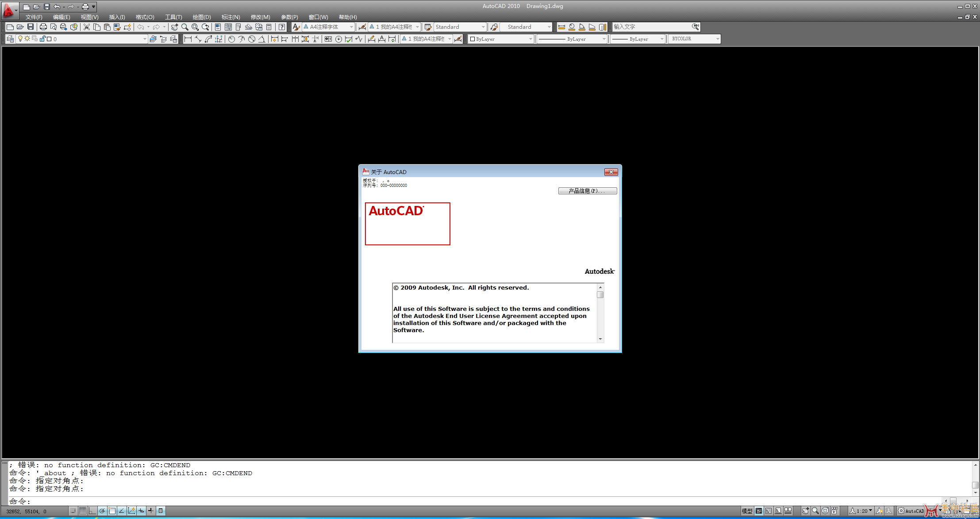Click the 产品信息(P)... button
The width and height of the screenshot is (980, 519).
pyautogui.click(x=588, y=191)
